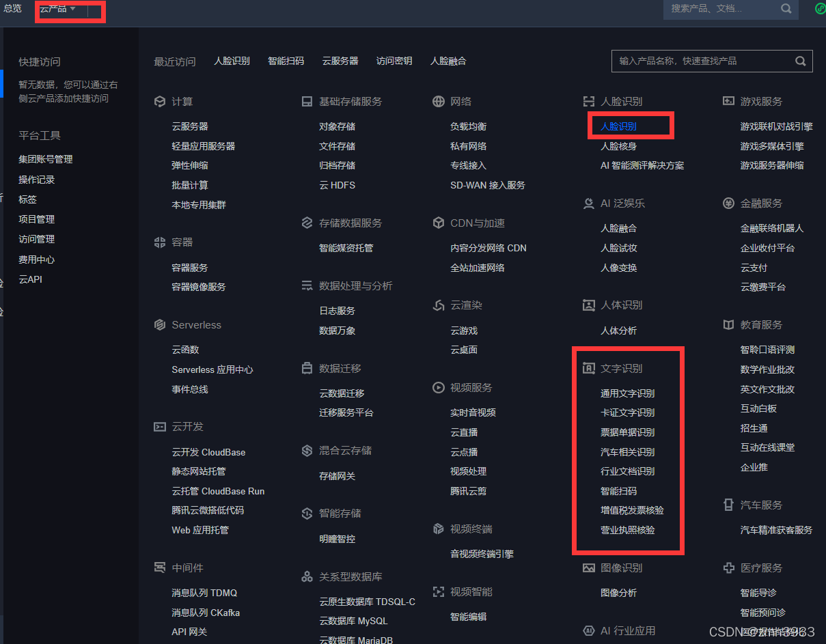Open 轻量应用服务器 under 计算
826x644 pixels.
pos(204,146)
